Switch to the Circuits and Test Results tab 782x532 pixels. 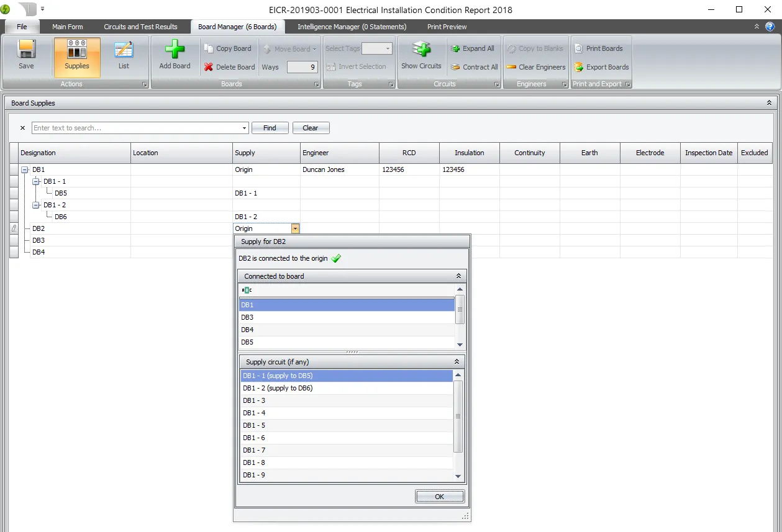click(x=140, y=27)
